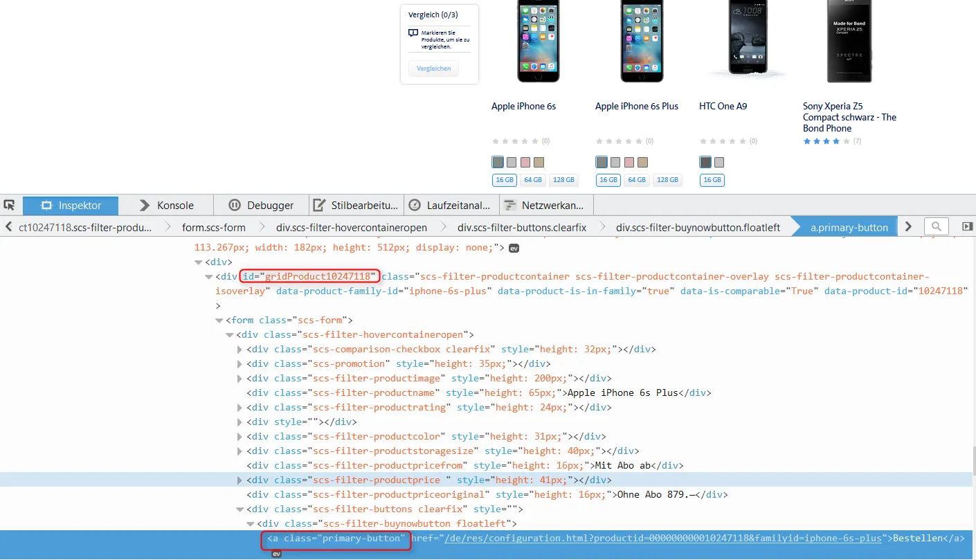
Task: Select form.scs-form breadcrumb
Action: (214, 227)
